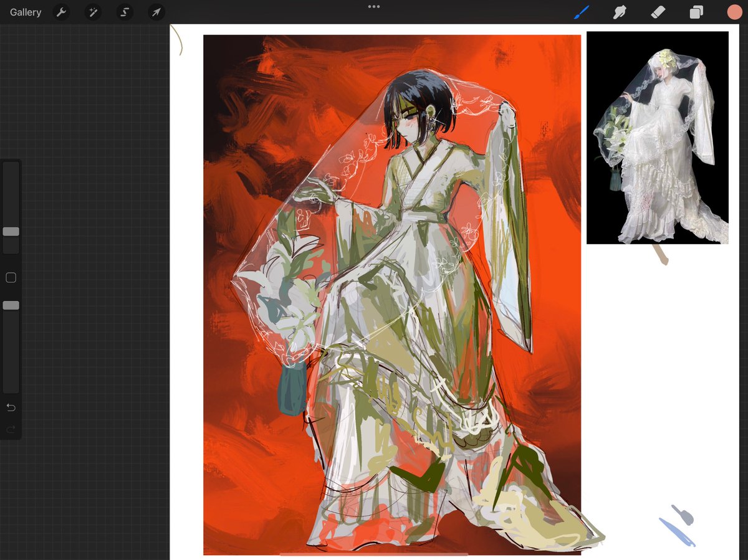
Task: Tap the Redo arrow
Action: point(11,429)
